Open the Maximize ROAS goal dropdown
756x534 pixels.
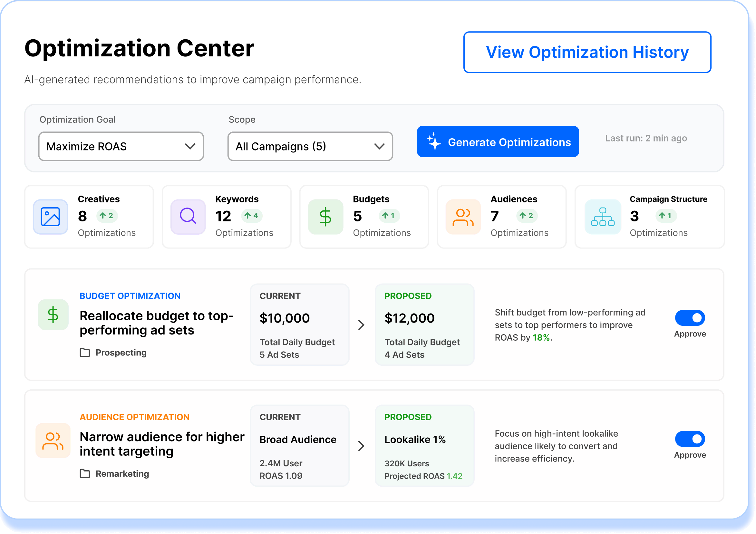[x=121, y=147]
